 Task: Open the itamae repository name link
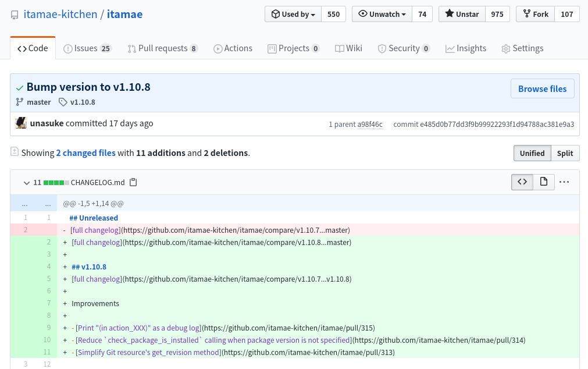(124, 15)
